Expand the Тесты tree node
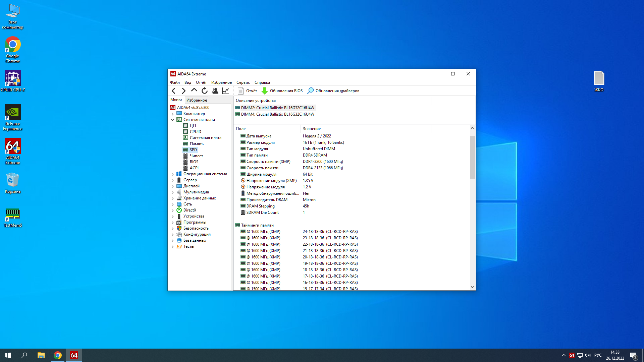This screenshot has width=644, height=362. (x=173, y=246)
